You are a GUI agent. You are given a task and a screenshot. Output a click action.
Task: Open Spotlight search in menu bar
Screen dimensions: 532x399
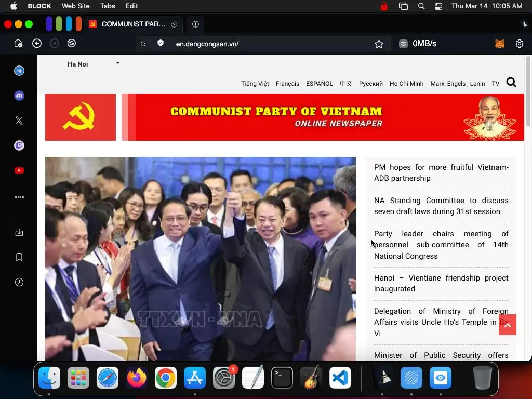click(x=421, y=6)
